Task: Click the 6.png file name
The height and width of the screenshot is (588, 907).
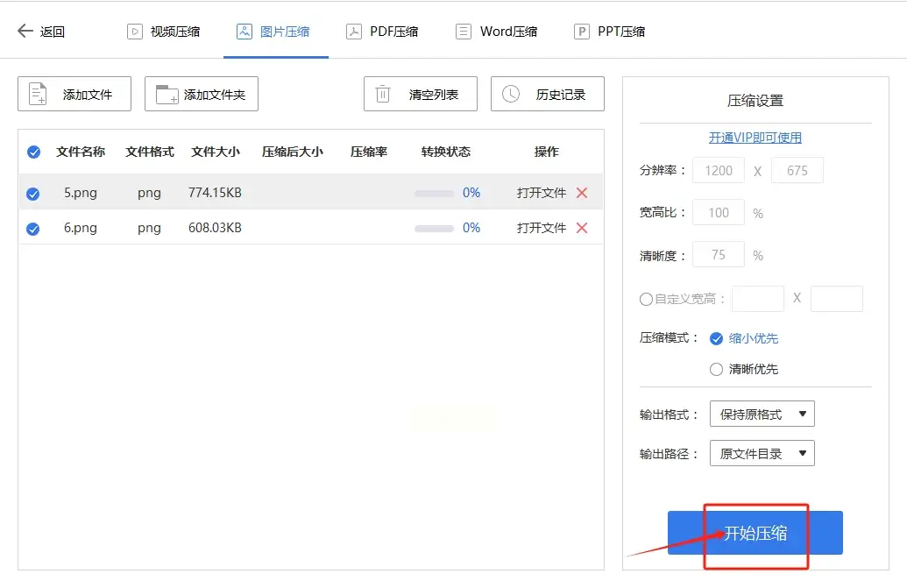Action: [x=81, y=228]
